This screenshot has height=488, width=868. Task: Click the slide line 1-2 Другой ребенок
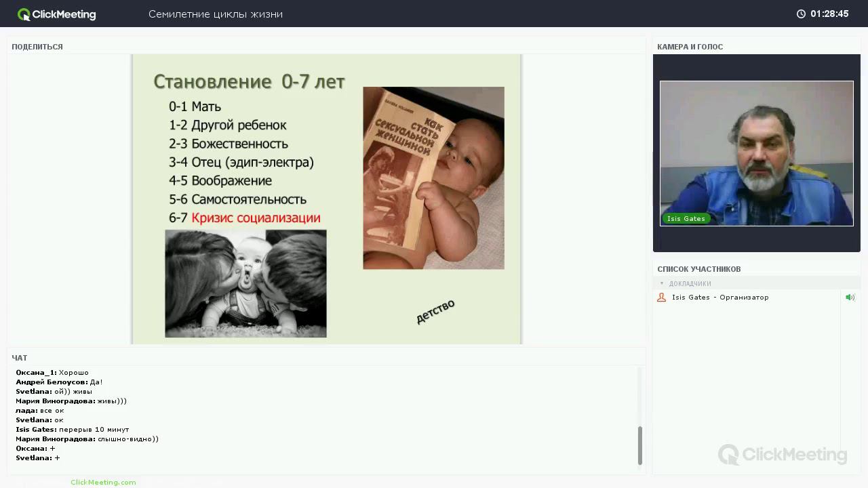[x=227, y=125]
